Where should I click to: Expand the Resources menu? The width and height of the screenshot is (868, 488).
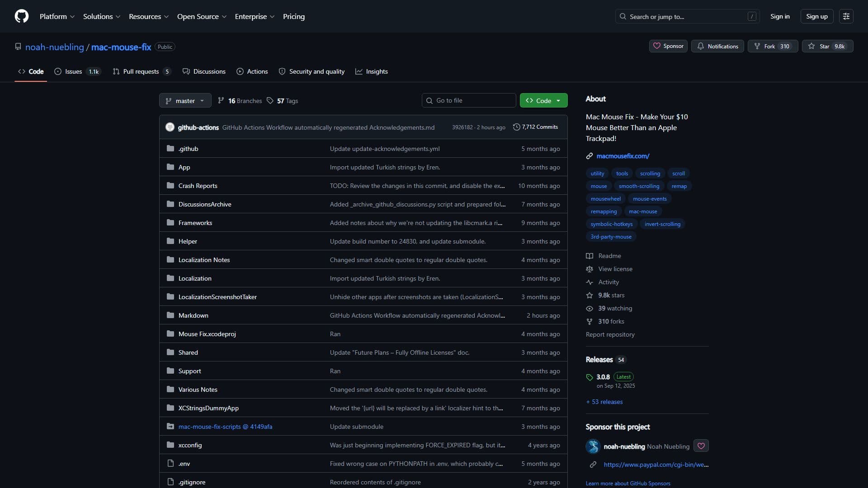pos(149,16)
